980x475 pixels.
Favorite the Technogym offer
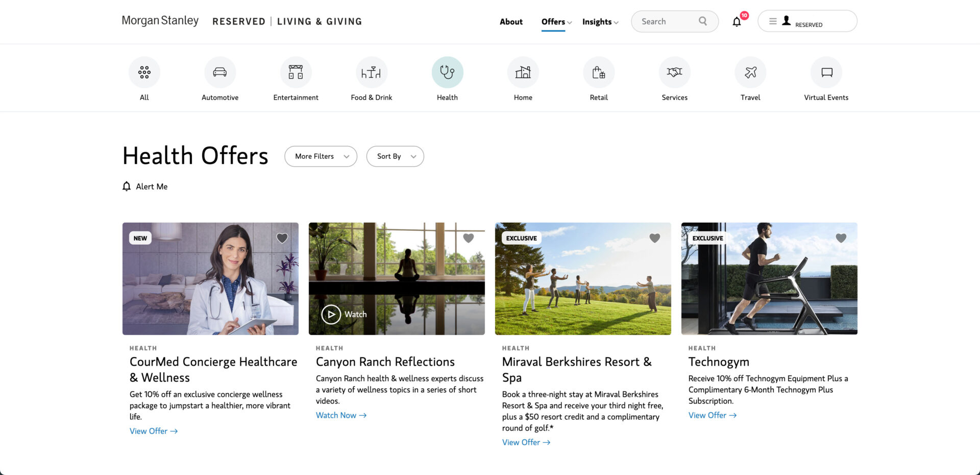tap(841, 238)
